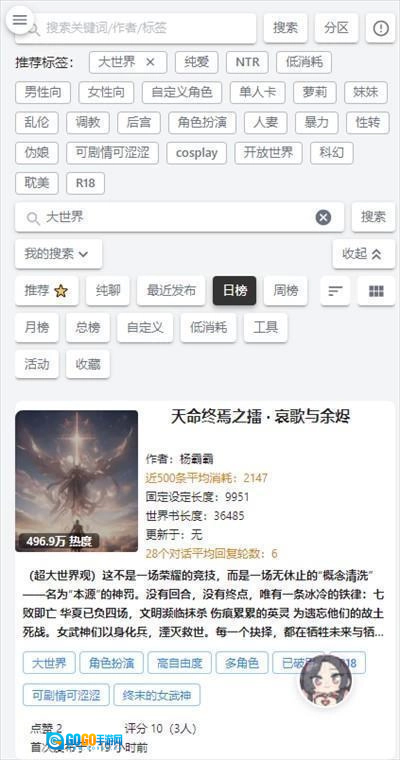Open the hamburger menu icon
The image size is (400, 760).
[20, 19]
